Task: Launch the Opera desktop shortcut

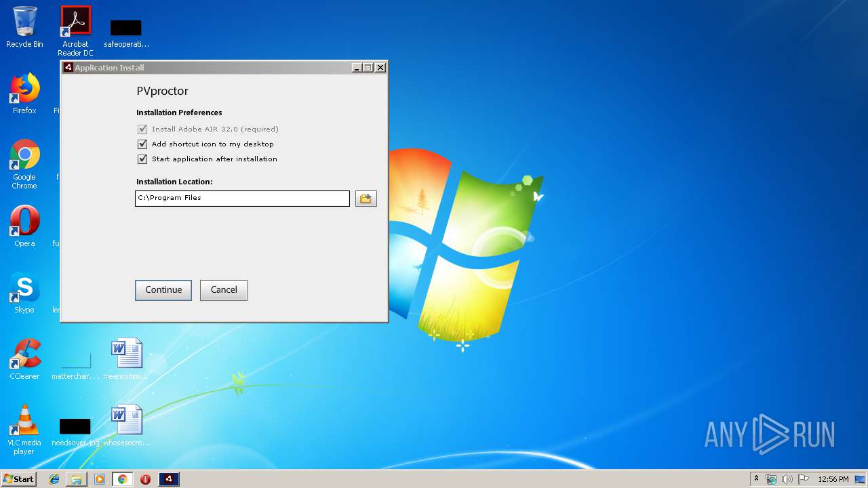Action: pyautogui.click(x=24, y=226)
